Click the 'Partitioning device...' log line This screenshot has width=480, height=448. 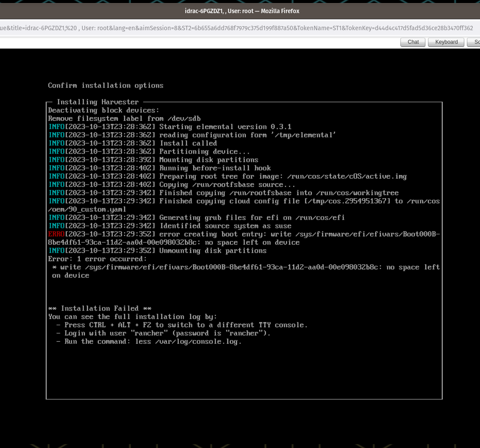149,152
